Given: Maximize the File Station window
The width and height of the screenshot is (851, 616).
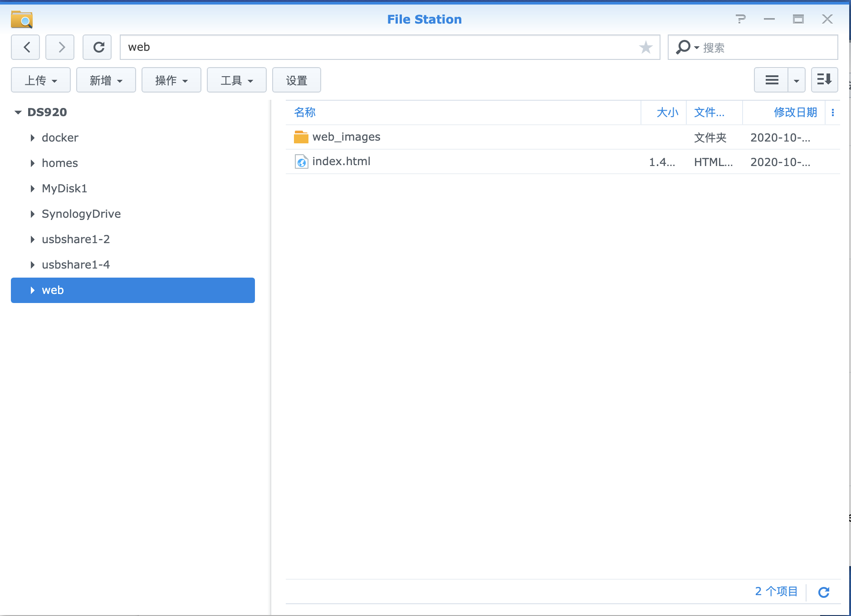Looking at the screenshot, I should [798, 19].
